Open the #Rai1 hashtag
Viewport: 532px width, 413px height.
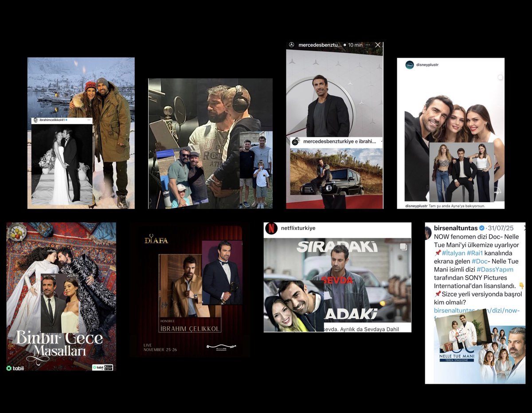point(475,253)
